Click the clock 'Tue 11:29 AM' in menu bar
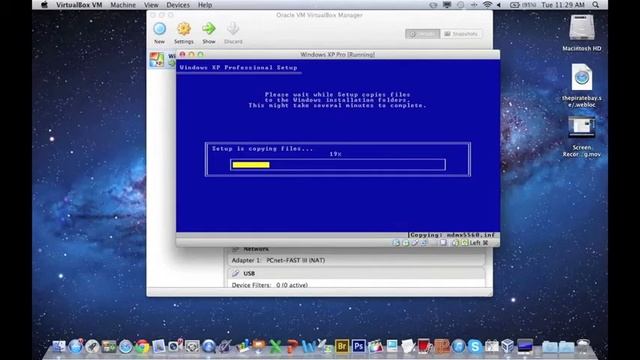This screenshot has height=360, width=640. coord(563,5)
